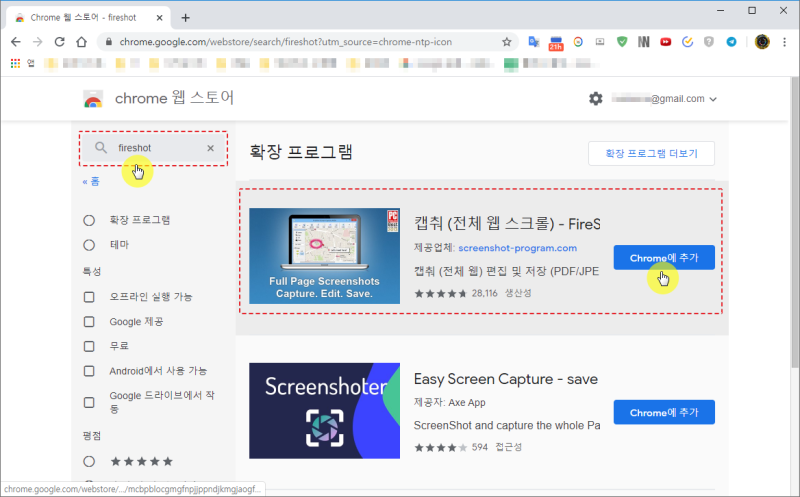
Task: View site info via the padlock icon
Action: pyautogui.click(x=109, y=42)
